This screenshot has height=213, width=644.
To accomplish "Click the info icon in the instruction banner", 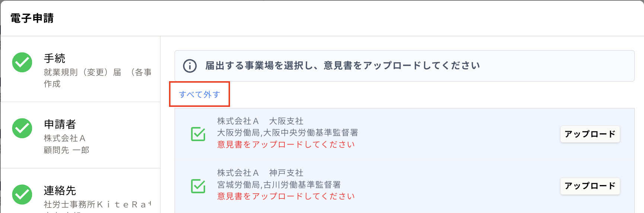I will pyautogui.click(x=190, y=66).
